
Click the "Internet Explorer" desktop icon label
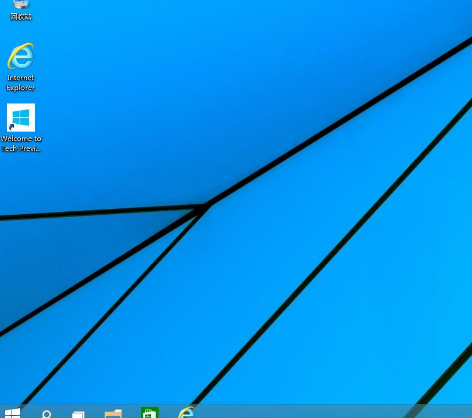(x=21, y=83)
